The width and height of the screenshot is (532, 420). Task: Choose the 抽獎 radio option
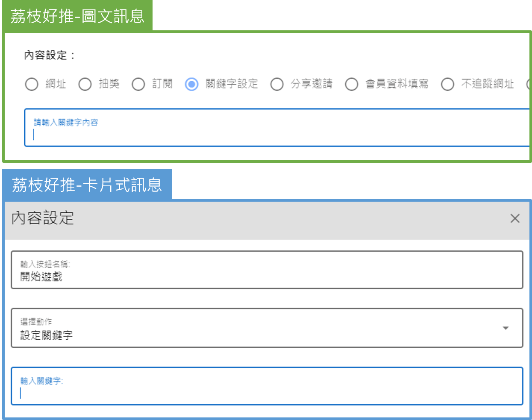tap(85, 84)
